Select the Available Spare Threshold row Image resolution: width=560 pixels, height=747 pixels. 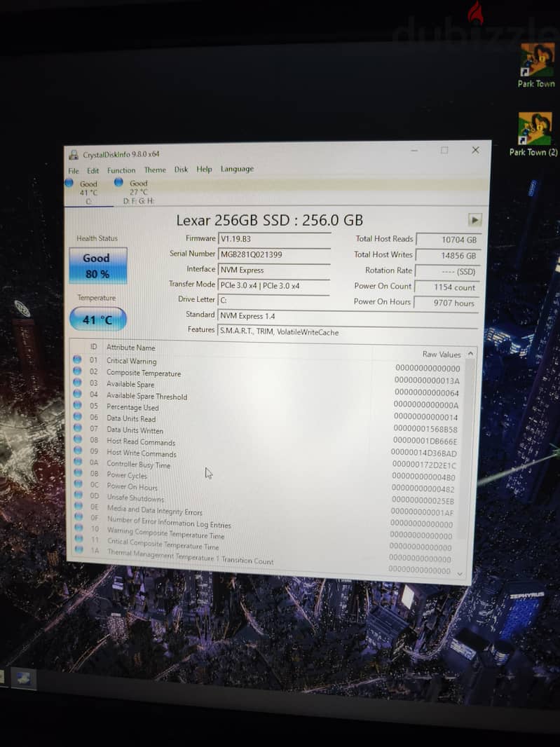point(267,399)
